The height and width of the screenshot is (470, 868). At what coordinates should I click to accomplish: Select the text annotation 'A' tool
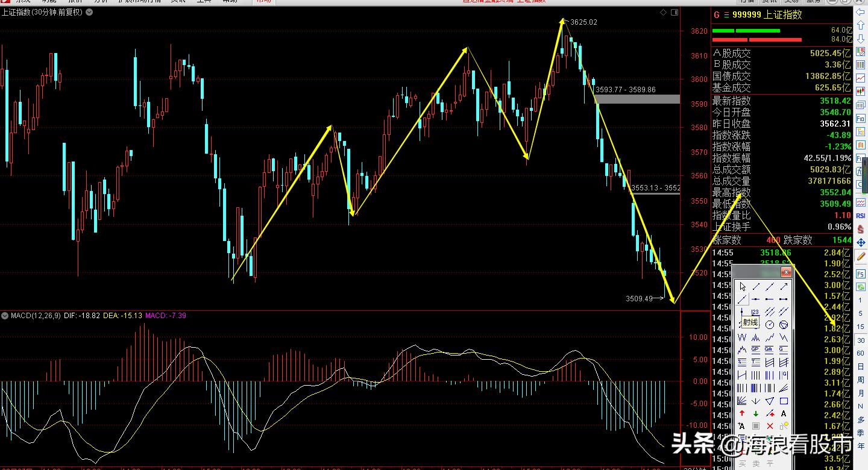coord(784,413)
